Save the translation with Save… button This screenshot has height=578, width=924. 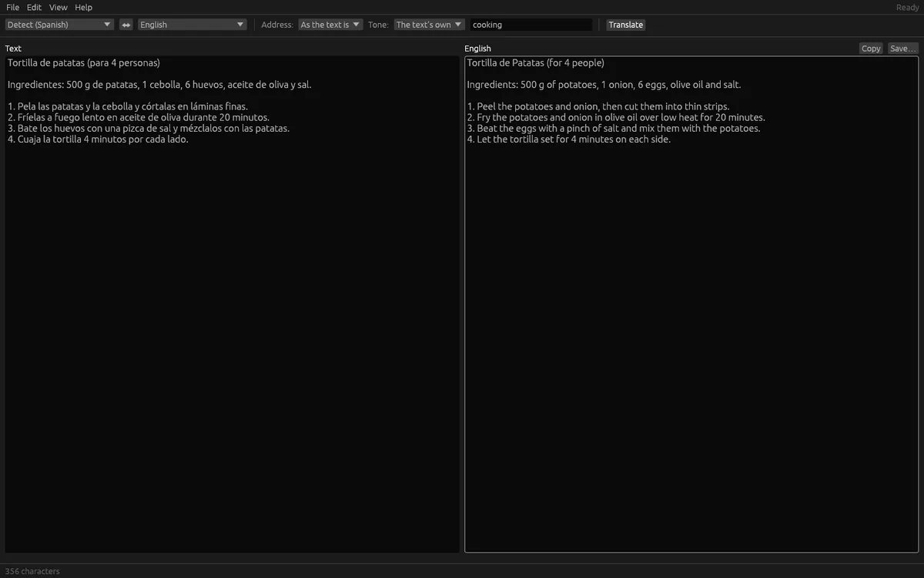pos(902,49)
